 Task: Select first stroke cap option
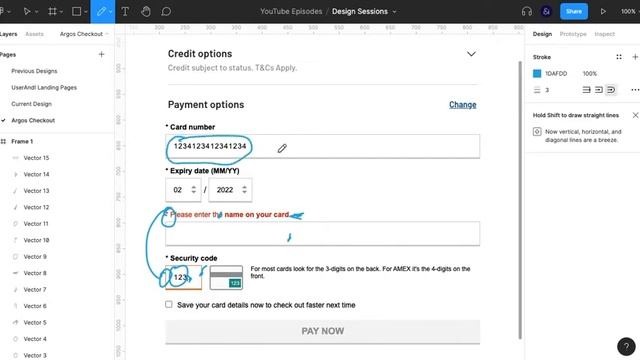[586, 90]
